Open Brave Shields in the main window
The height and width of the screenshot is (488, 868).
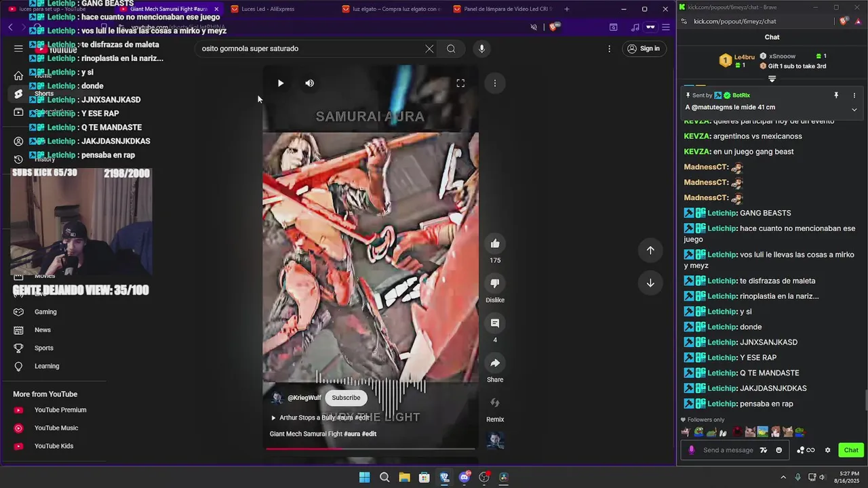pos(554,27)
